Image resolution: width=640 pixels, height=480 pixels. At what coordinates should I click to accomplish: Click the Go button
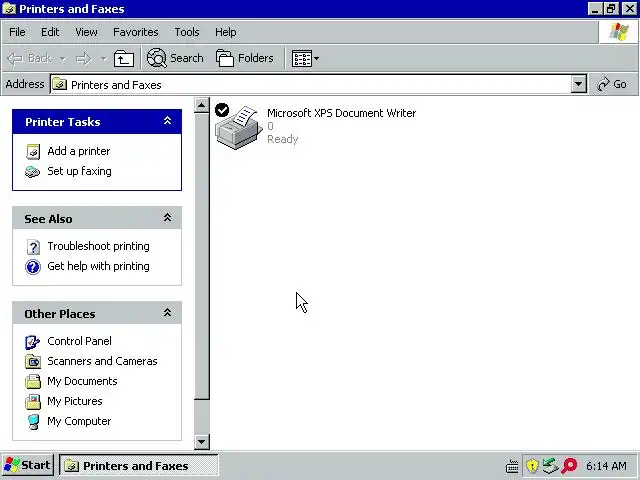[x=612, y=84]
